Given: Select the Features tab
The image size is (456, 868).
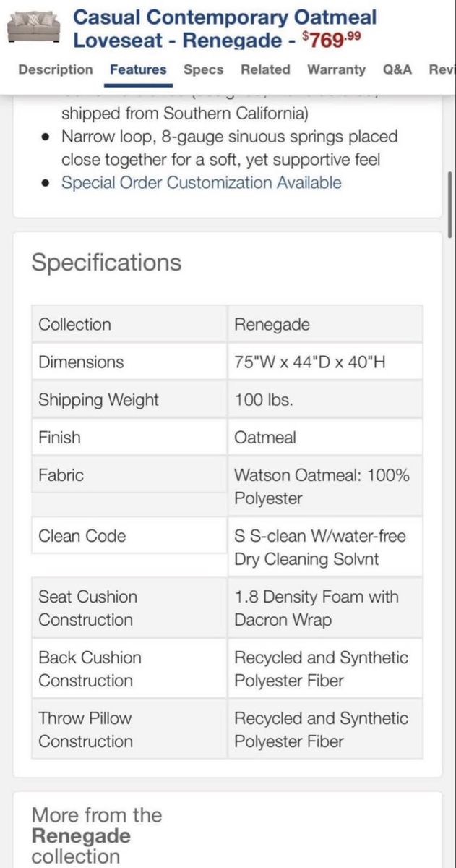Looking at the screenshot, I should click(x=138, y=69).
